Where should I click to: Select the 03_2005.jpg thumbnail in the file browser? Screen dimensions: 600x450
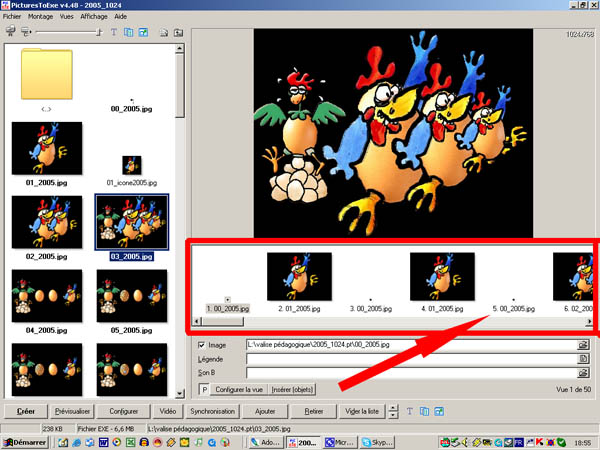(132, 222)
